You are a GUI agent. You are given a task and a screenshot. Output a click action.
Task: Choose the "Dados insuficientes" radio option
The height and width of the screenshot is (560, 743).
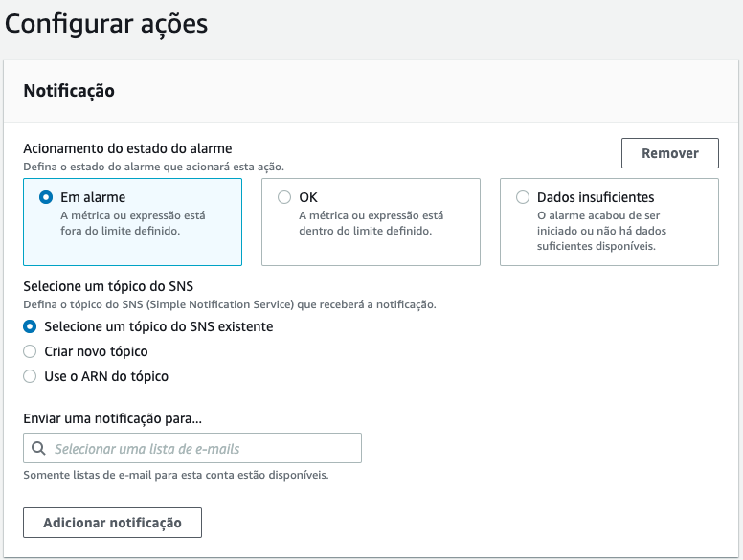(523, 197)
